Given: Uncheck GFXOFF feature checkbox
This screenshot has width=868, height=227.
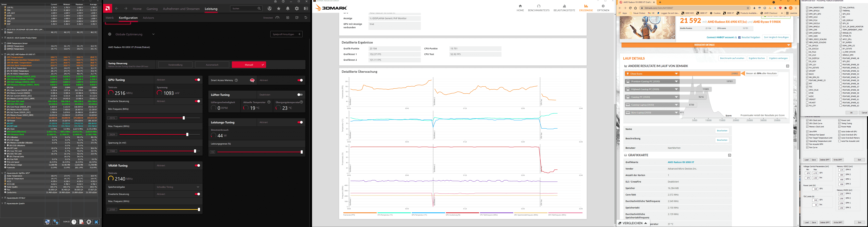Looking at the screenshot, I should [807, 71].
